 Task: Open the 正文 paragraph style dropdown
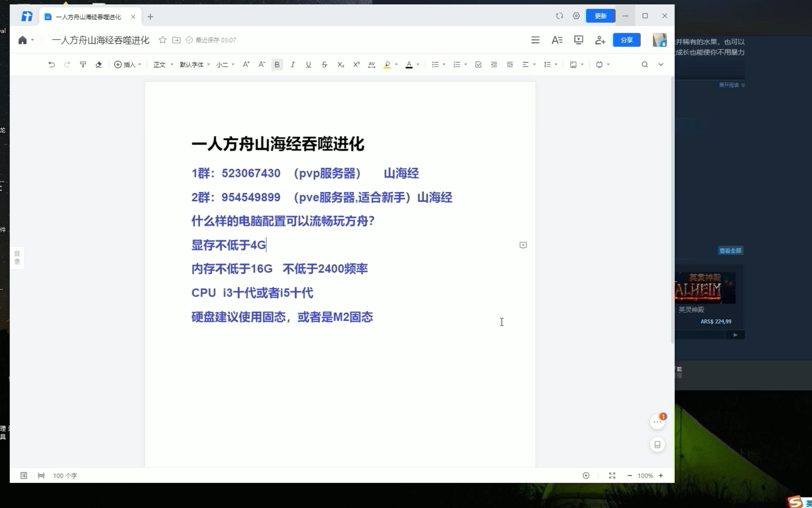pos(163,65)
